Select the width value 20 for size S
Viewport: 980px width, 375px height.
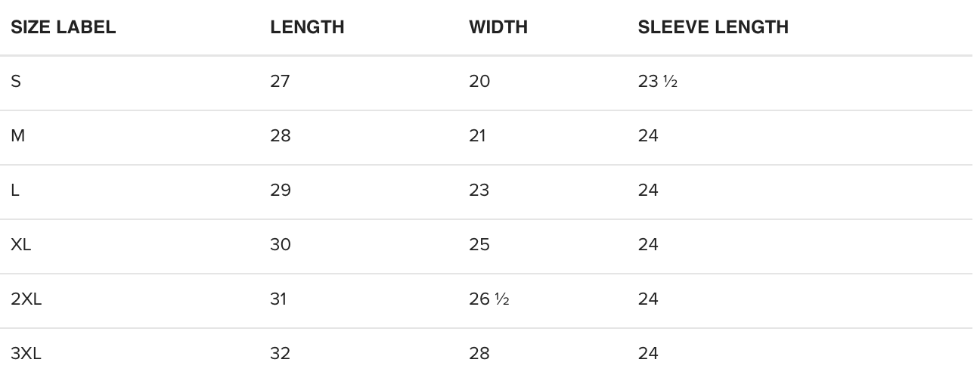(x=479, y=82)
